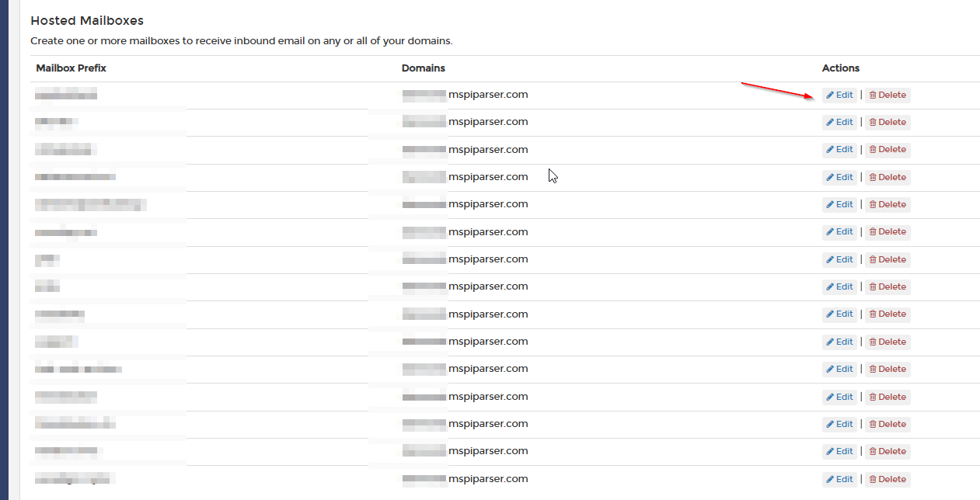Viewport: 980px width, 500px height.
Task: Click the mspiparser.com domain in first row
Action: click(487, 95)
